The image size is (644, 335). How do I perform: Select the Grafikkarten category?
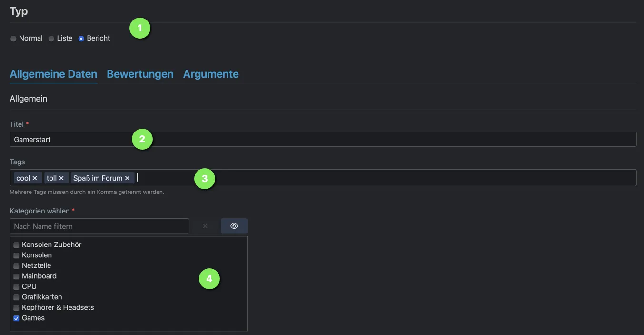[x=16, y=297]
